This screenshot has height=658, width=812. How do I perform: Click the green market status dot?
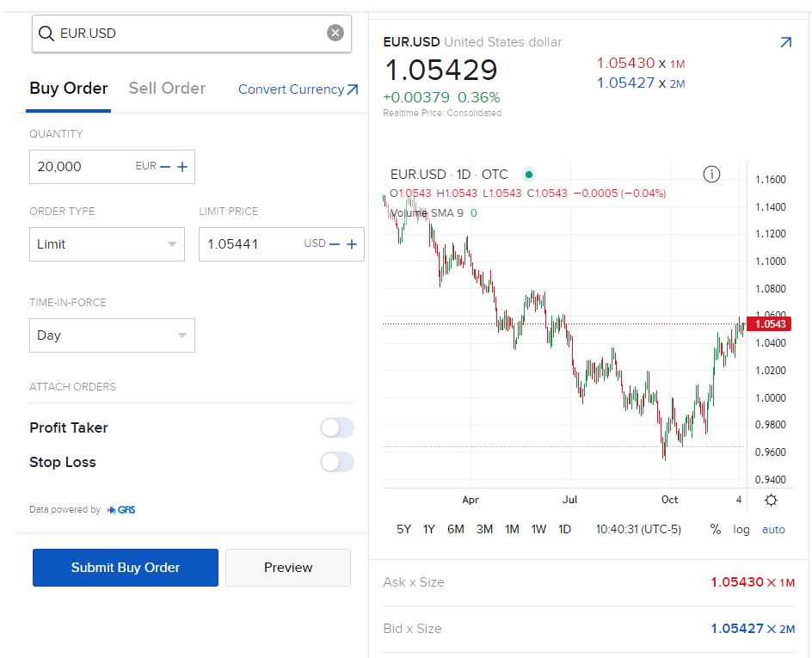click(x=529, y=175)
